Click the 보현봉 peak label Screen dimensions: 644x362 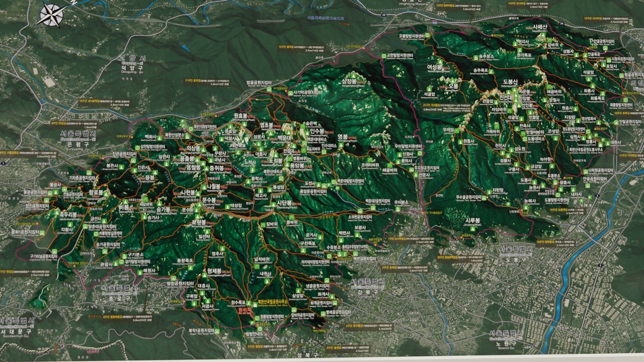tap(199, 222)
